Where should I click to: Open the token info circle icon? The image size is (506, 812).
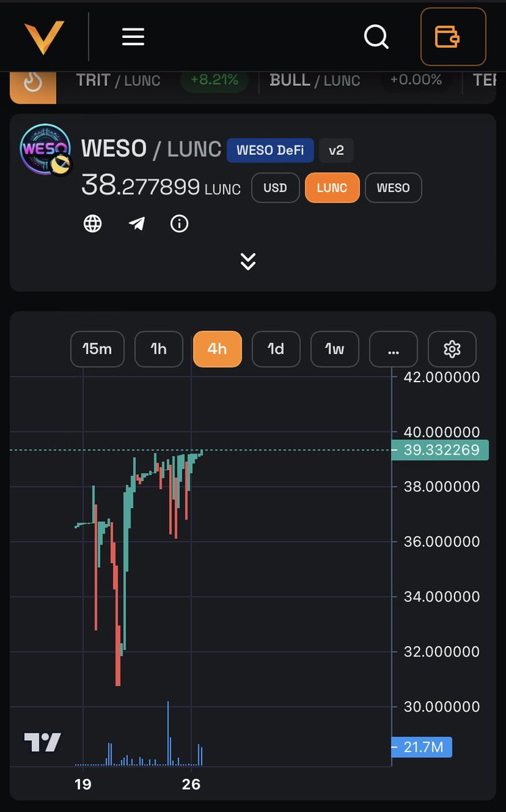tap(179, 223)
